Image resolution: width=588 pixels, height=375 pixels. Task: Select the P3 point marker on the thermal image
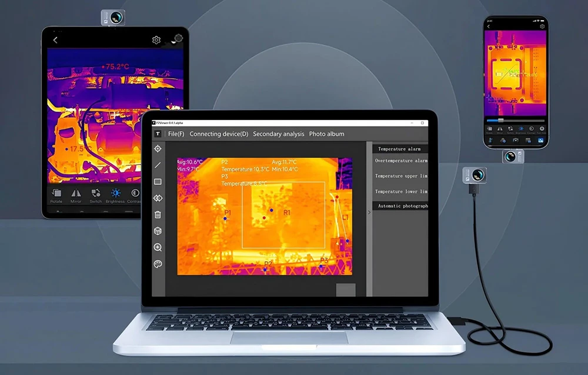click(x=321, y=267)
